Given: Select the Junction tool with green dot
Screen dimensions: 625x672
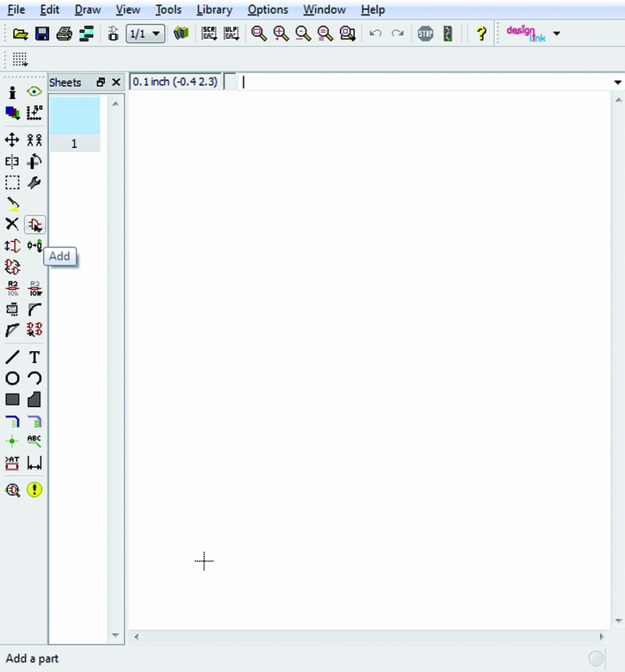Looking at the screenshot, I should pyautogui.click(x=12, y=442).
